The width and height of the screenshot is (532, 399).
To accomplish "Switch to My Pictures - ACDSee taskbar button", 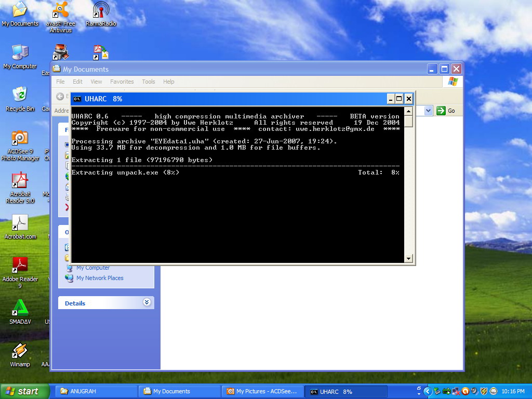I will point(262,391).
